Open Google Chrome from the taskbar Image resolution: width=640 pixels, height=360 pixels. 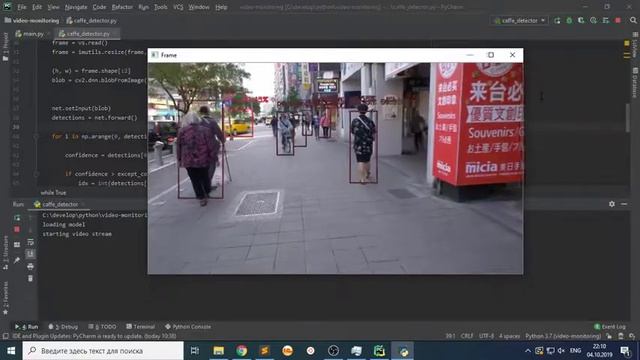pos(241,351)
